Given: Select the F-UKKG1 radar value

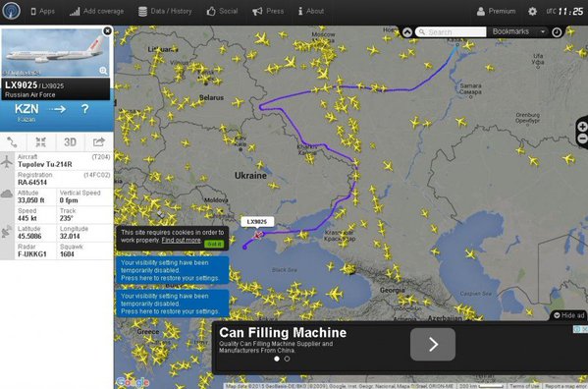Looking at the screenshot, I should (x=32, y=254).
